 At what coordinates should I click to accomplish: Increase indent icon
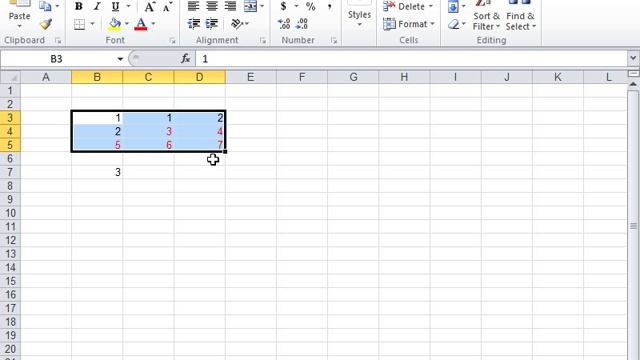tap(212, 24)
